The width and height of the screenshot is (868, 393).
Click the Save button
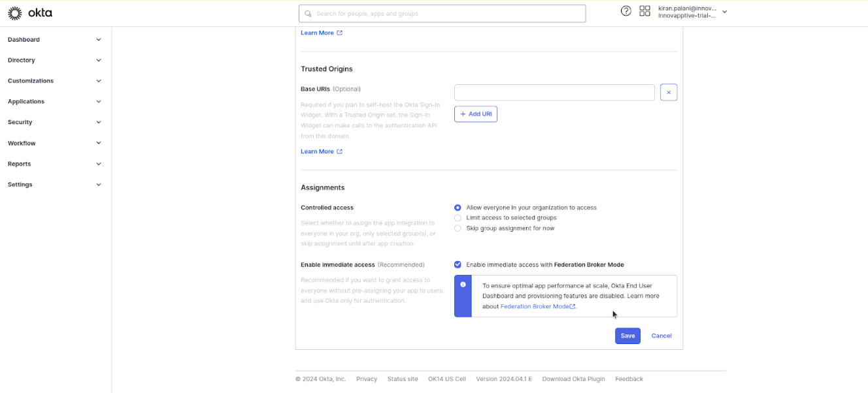(x=627, y=336)
